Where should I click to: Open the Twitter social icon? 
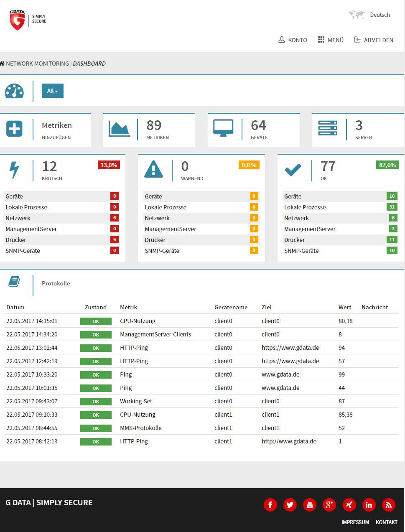point(290,505)
